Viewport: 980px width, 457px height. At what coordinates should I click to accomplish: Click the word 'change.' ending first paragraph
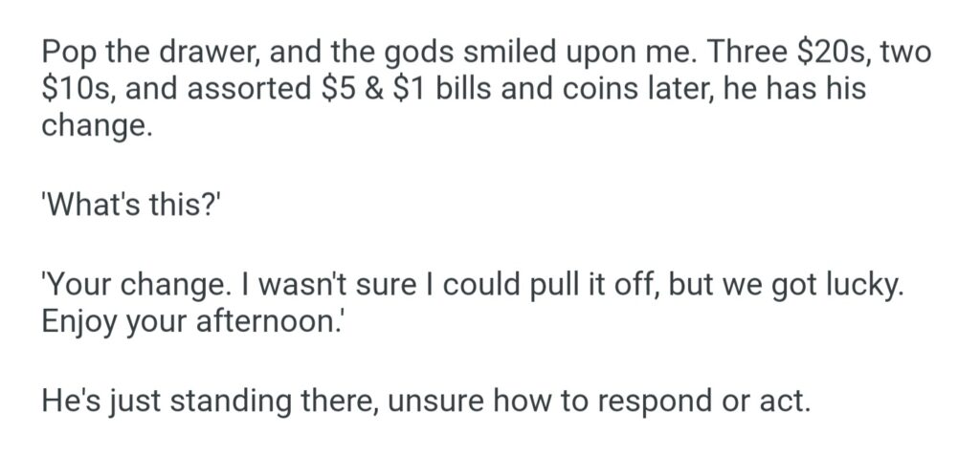click(x=96, y=127)
